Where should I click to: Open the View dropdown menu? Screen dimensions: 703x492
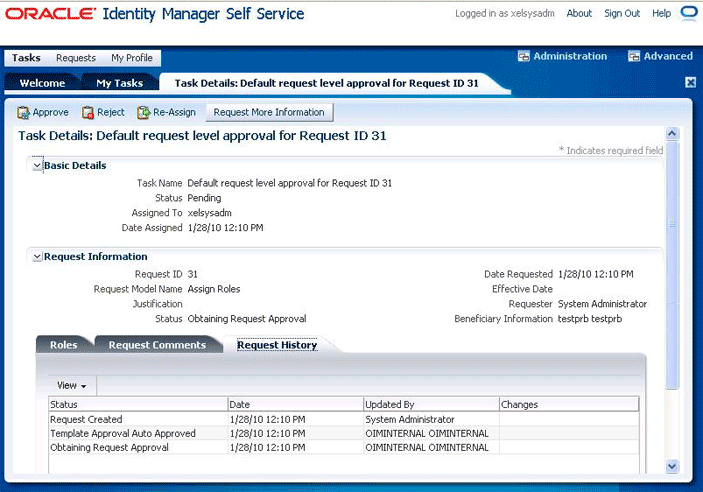point(72,386)
